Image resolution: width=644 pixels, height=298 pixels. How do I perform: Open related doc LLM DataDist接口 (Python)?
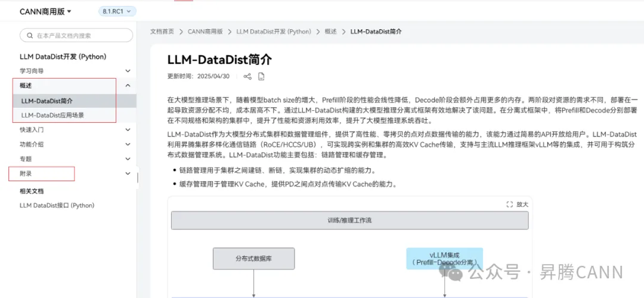tap(57, 205)
